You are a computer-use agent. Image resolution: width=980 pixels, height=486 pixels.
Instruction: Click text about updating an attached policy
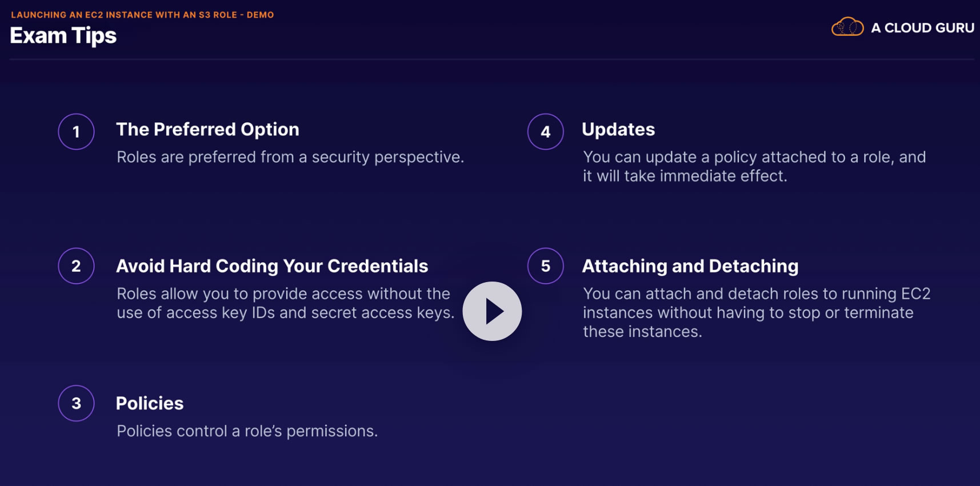click(x=754, y=166)
